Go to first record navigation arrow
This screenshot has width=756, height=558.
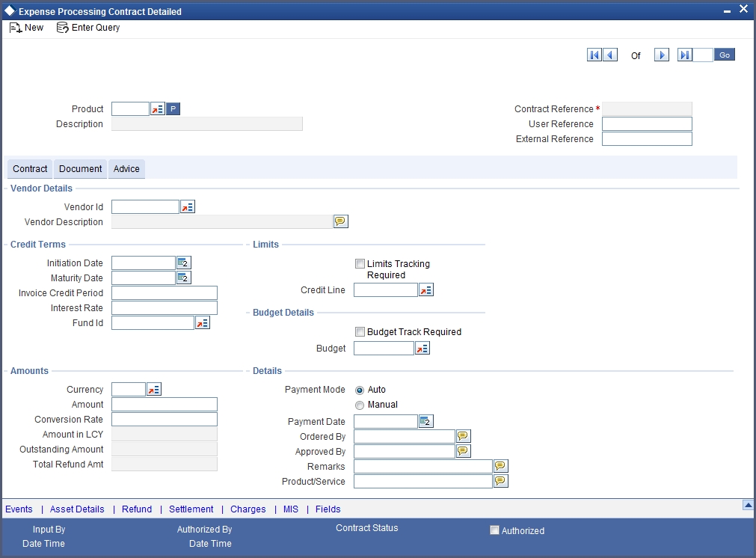(594, 55)
